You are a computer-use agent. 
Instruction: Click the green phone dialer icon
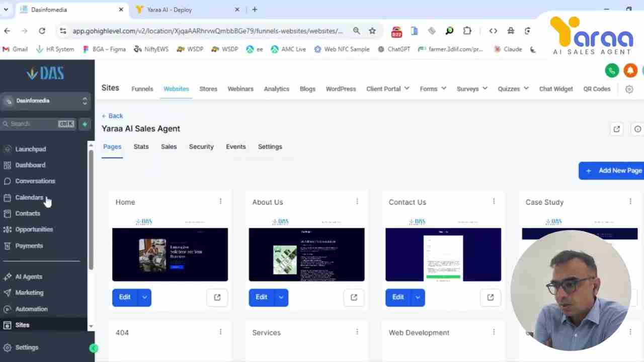(612, 71)
